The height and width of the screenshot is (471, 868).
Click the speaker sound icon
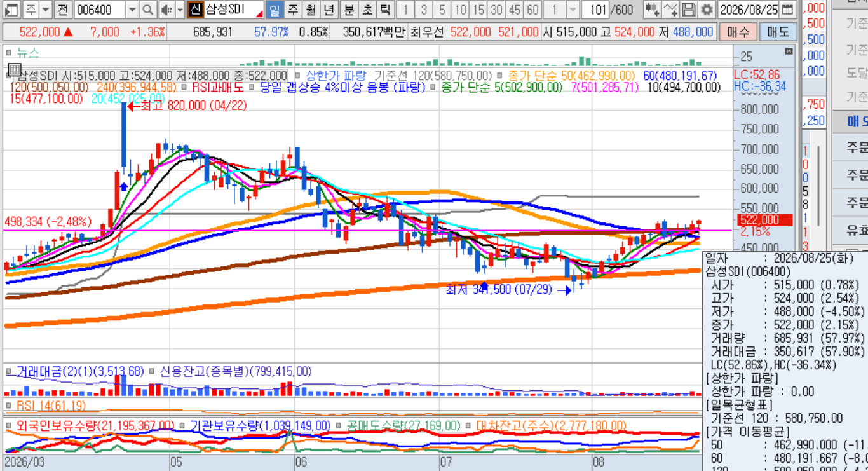[166, 10]
